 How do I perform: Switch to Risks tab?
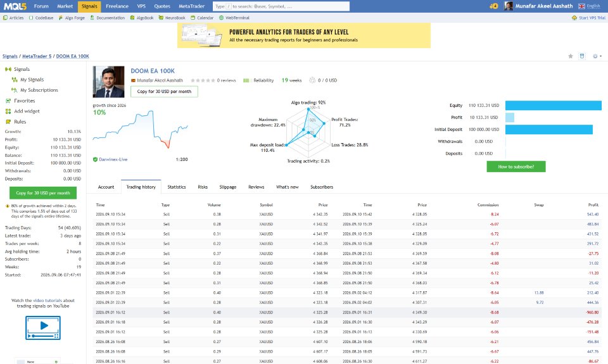[203, 187]
